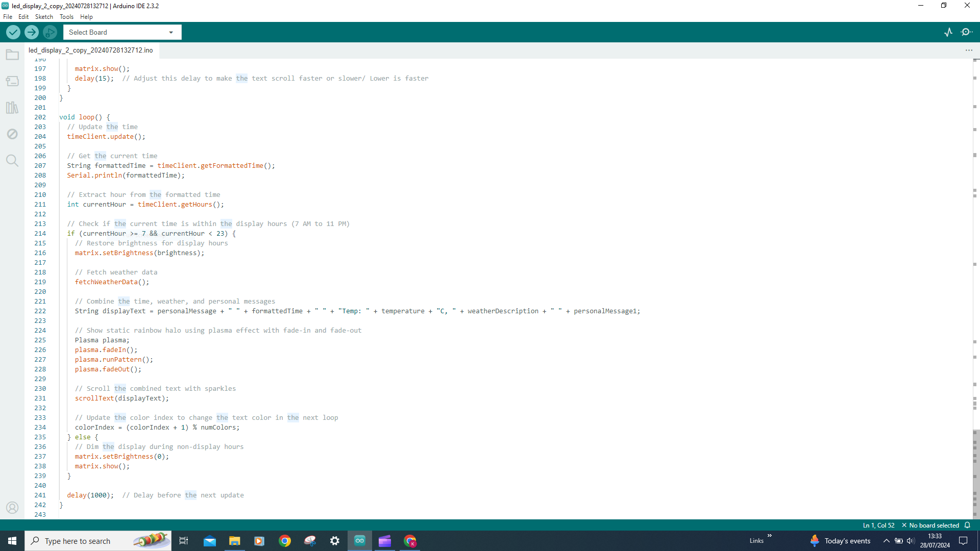Select the led_display_2_copy .ino tab

click(x=91, y=50)
